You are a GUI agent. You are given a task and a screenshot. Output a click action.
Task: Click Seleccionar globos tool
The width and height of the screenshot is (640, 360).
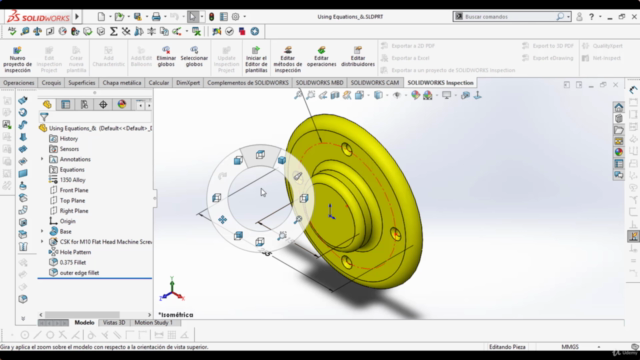194,57
